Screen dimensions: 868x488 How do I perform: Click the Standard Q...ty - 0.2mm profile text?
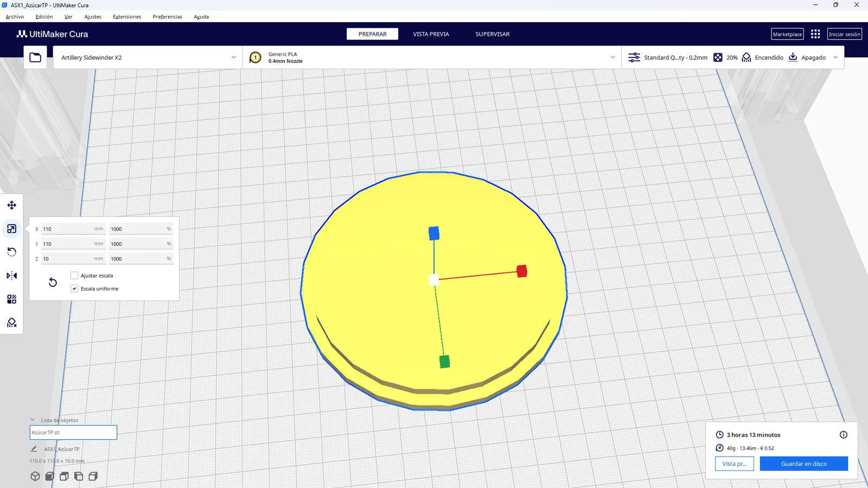pos(675,57)
